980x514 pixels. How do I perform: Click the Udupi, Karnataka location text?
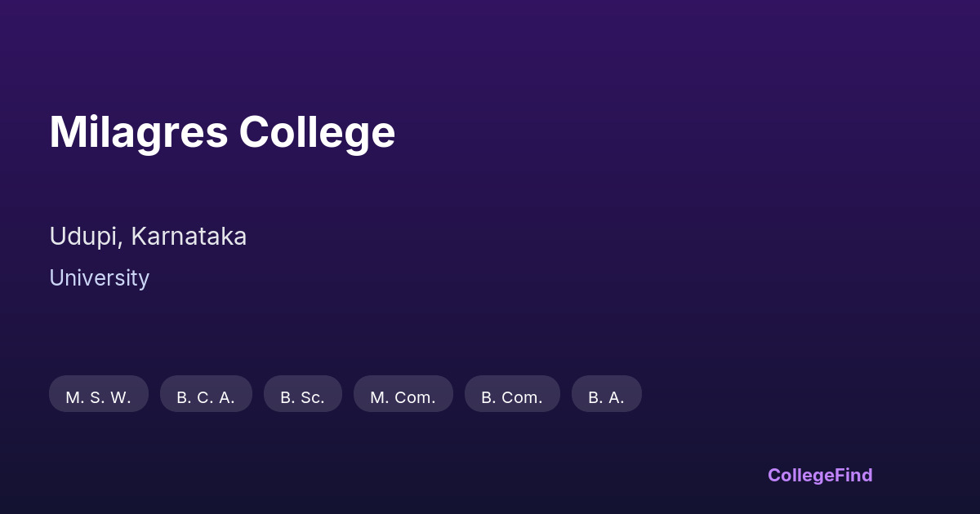coord(148,237)
